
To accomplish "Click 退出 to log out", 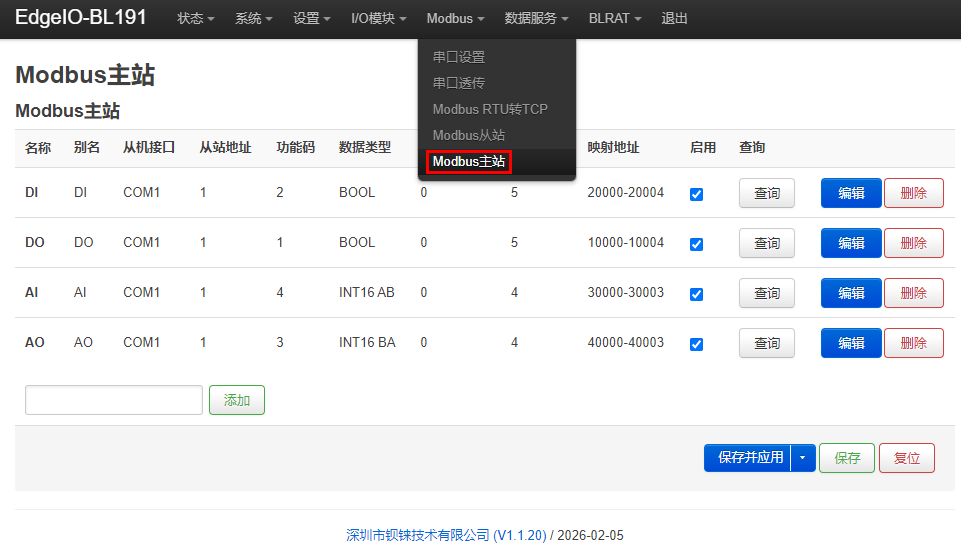I will click(x=674, y=18).
